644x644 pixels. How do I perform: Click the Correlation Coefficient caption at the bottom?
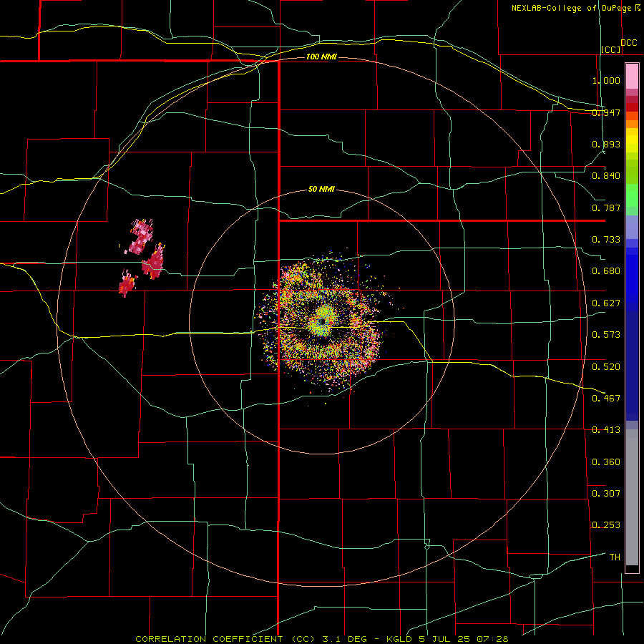click(x=322, y=639)
